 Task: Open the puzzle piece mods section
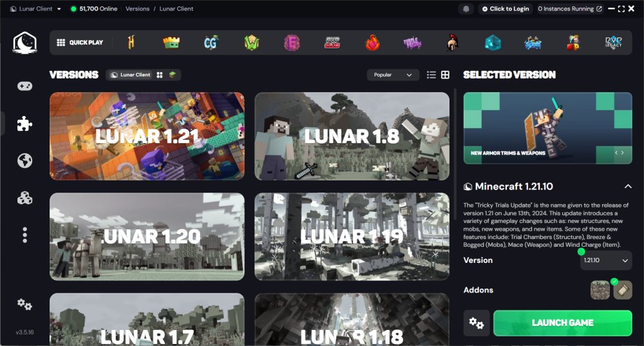pyautogui.click(x=24, y=123)
